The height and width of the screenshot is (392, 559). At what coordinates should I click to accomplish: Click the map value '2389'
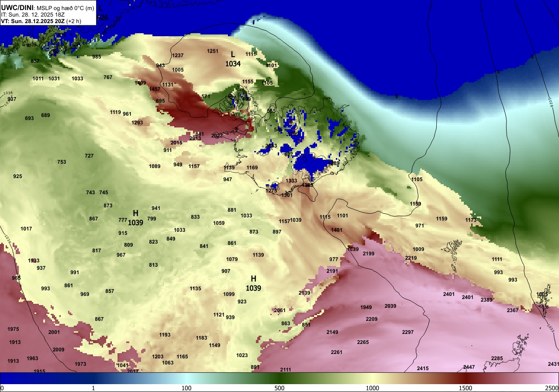click(x=487, y=300)
